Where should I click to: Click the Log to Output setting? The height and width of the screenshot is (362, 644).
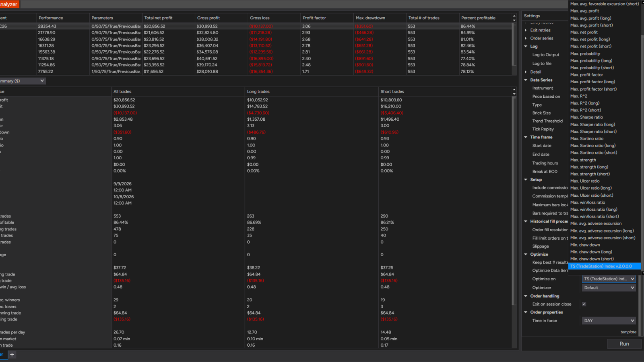[x=545, y=55]
